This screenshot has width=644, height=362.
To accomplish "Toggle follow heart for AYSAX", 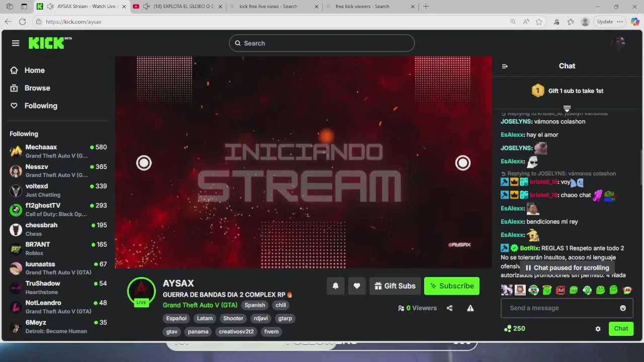I will tap(357, 286).
